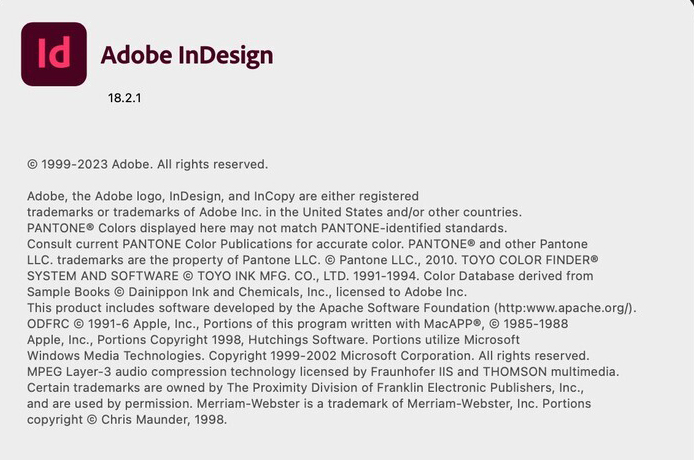Click the line mentioning "United States and/or other countries"

[273, 212]
